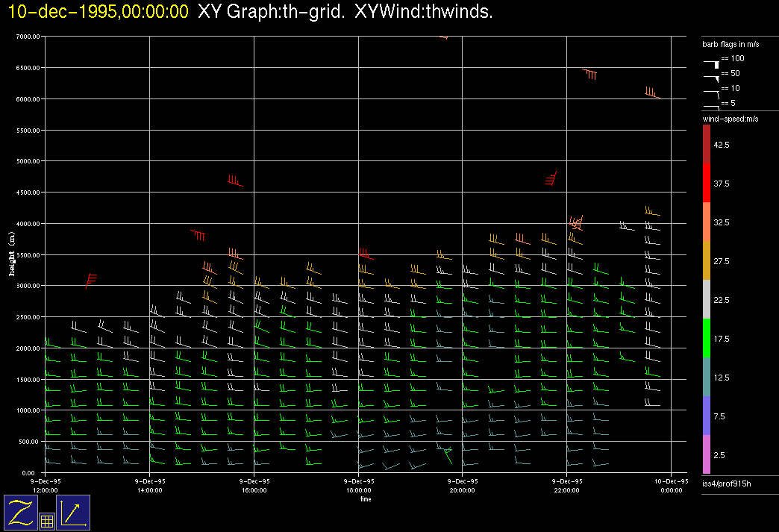The width and height of the screenshot is (779, 532).
Task: Select the purple 7.5 wind-speed color band
Action: tap(706, 416)
